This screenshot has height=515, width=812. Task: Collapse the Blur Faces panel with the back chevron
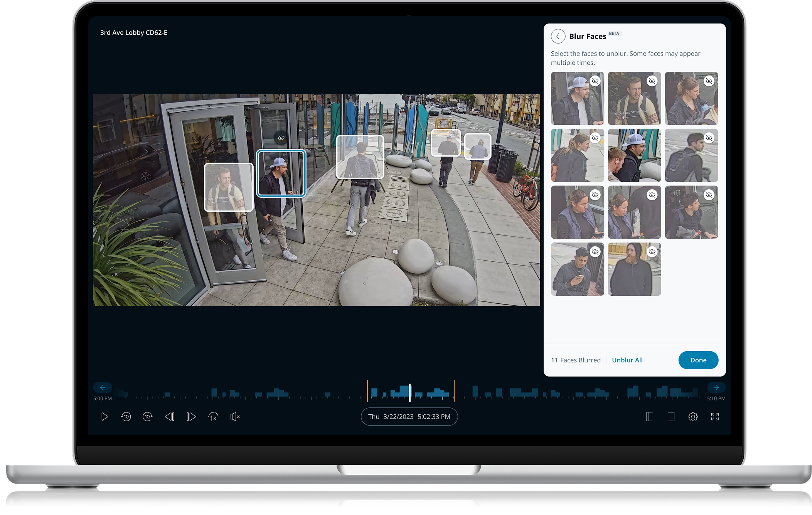click(x=558, y=36)
